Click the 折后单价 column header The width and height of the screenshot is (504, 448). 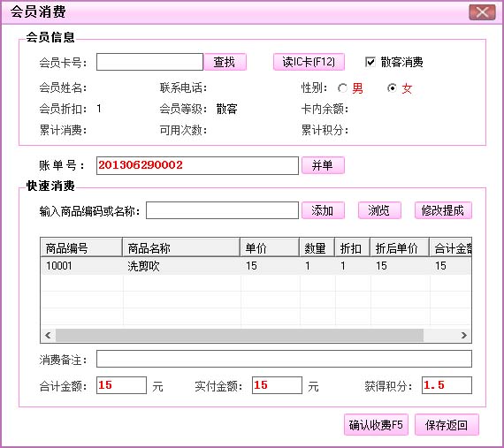coord(400,247)
